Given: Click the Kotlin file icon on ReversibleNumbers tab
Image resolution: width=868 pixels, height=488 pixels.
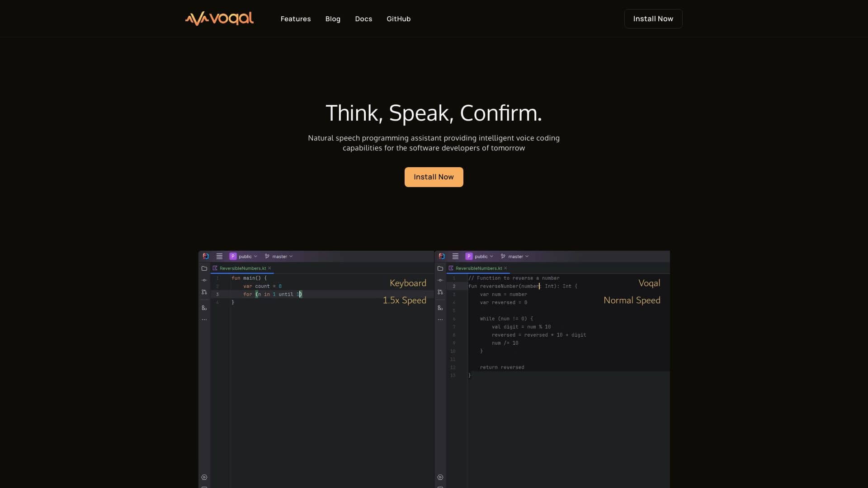Looking at the screenshot, I should pos(216,268).
